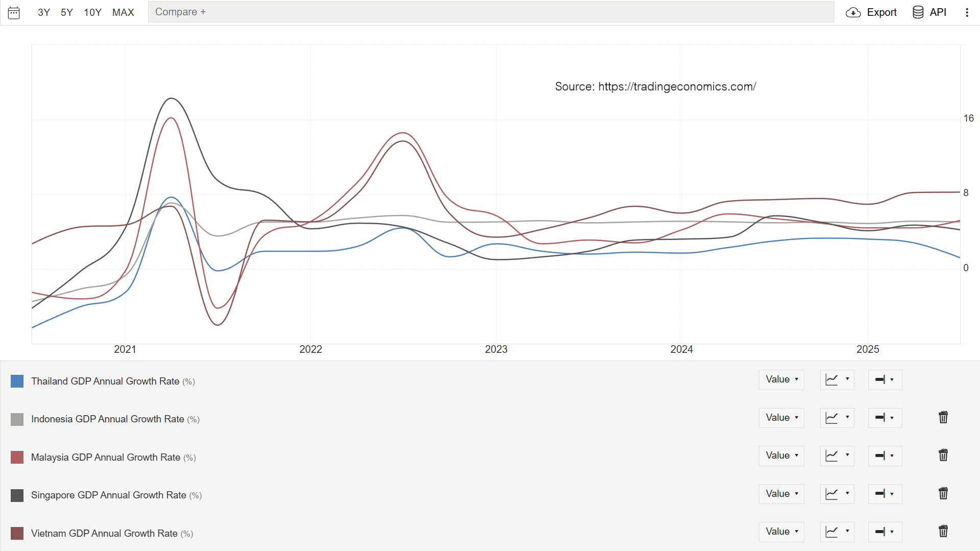Expand Value dropdown for Indonesia row
980x551 pixels.
click(x=781, y=418)
